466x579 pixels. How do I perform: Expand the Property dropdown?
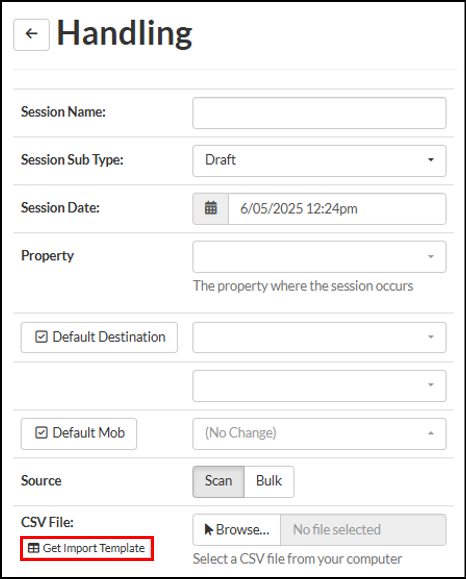click(319, 257)
